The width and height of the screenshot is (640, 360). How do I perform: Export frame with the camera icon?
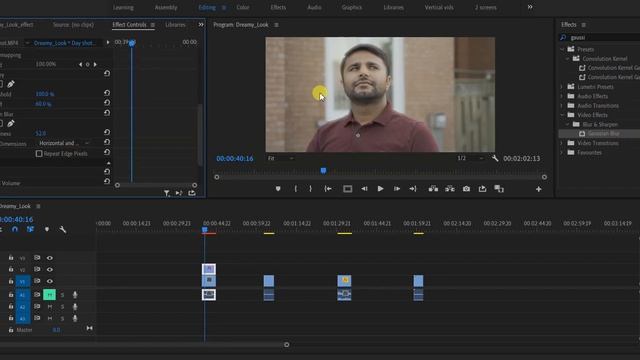coord(466,189)
